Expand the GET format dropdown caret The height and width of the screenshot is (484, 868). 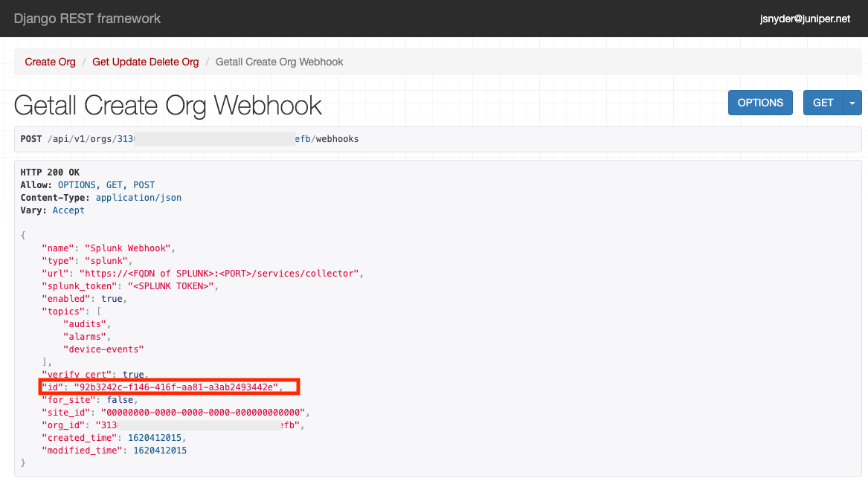852,103
